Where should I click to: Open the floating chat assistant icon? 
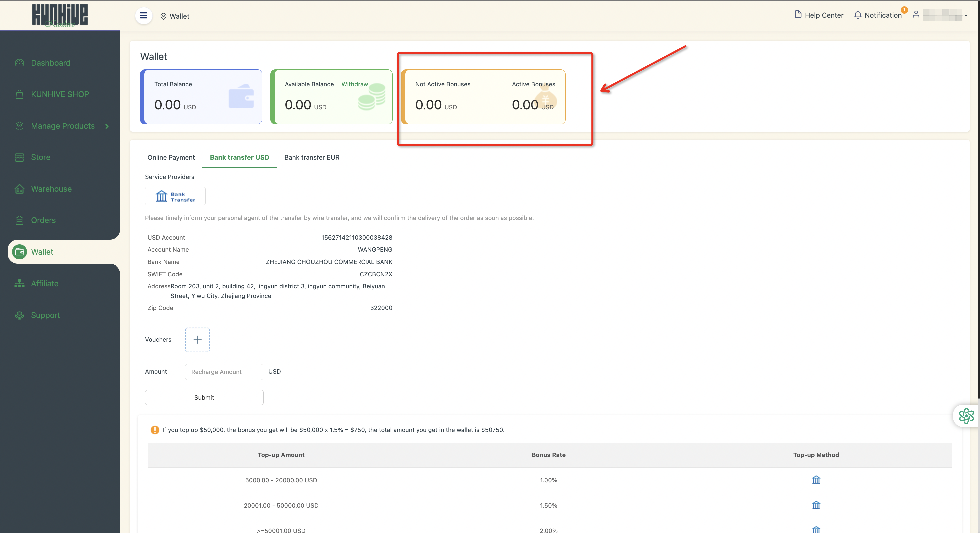(x=966, y=416)
